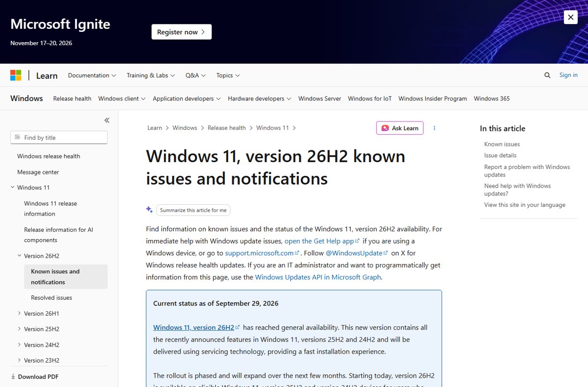The image size is (588, 387).
Task: Jump to Report a problem with Windows updates
Action: point(527,171)
